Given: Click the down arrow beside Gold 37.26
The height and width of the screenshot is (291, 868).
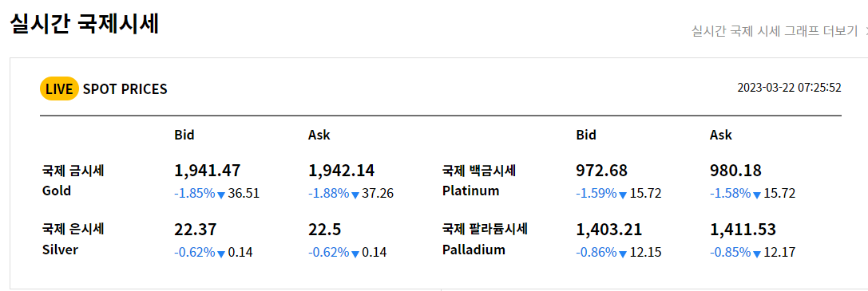Looking at the screenshot, I should 355,195.
